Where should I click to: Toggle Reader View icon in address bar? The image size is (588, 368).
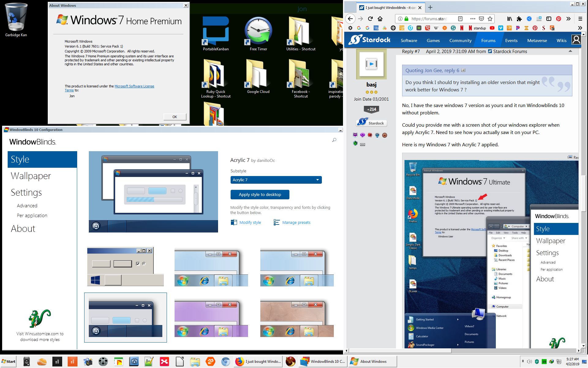click(460, 19)
